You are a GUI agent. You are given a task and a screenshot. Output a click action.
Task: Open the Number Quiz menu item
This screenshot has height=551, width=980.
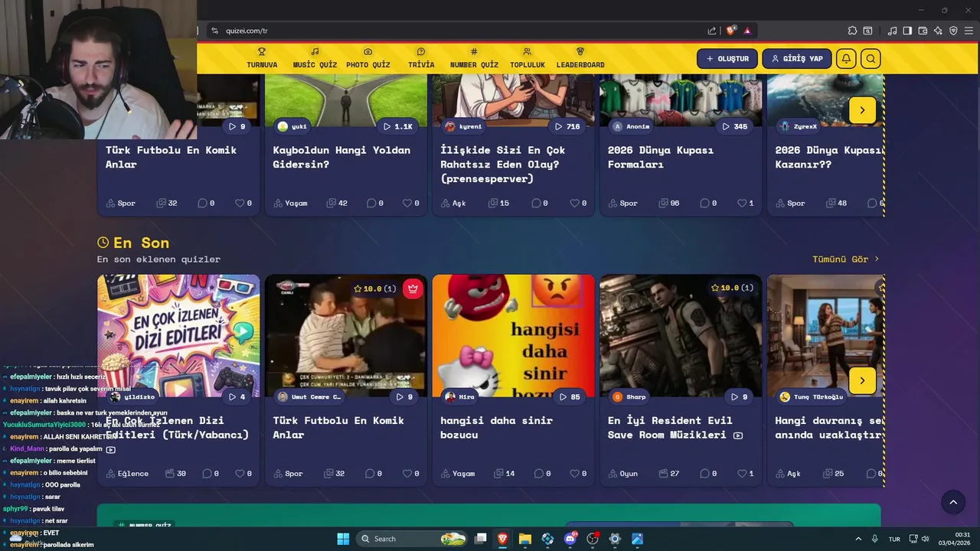tap(474, 58)
